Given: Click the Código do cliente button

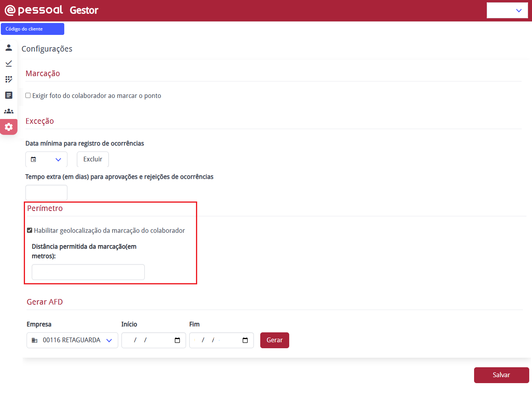Looking at the screenshot, I should tap(33, 29).
